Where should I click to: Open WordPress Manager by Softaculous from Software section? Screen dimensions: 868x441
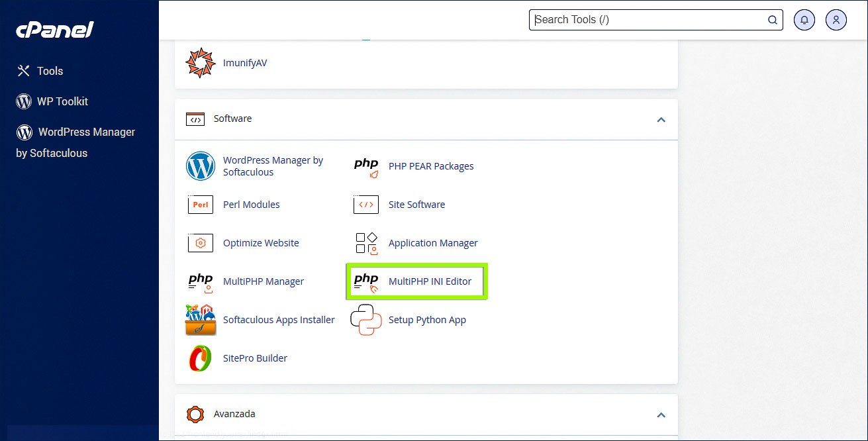273,166
